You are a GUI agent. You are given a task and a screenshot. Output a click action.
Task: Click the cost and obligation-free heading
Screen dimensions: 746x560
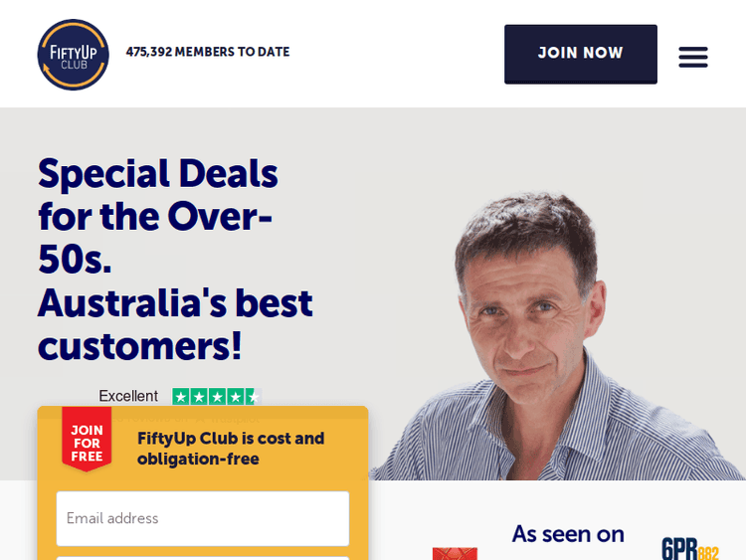coord(231,449)
